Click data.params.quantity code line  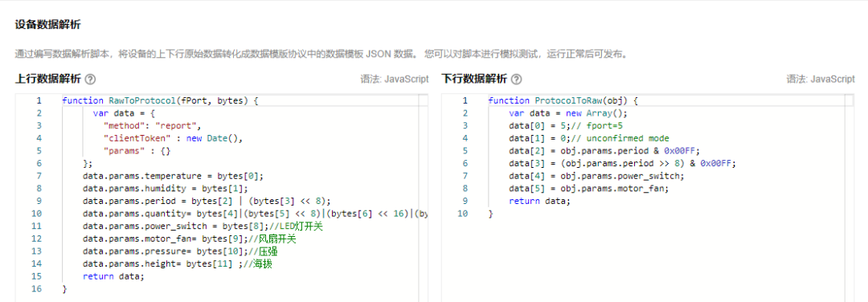click(255, 214)
